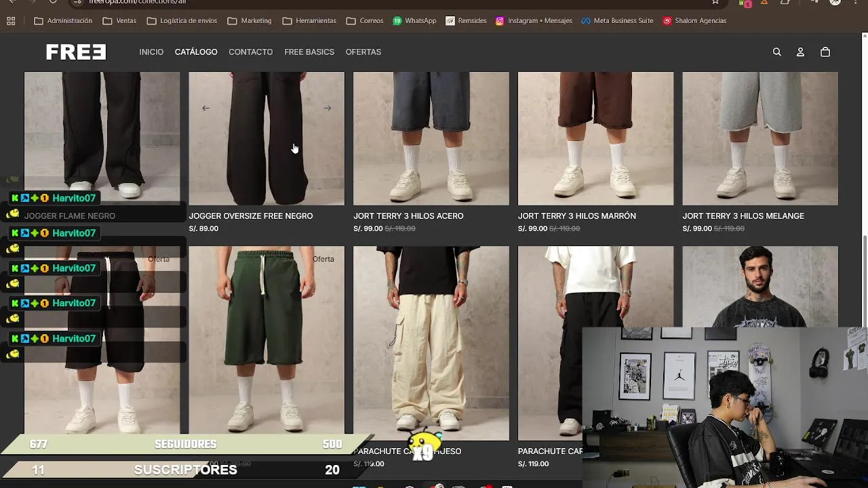Open the beige parachute cargo product title

[x=407, y=451]
